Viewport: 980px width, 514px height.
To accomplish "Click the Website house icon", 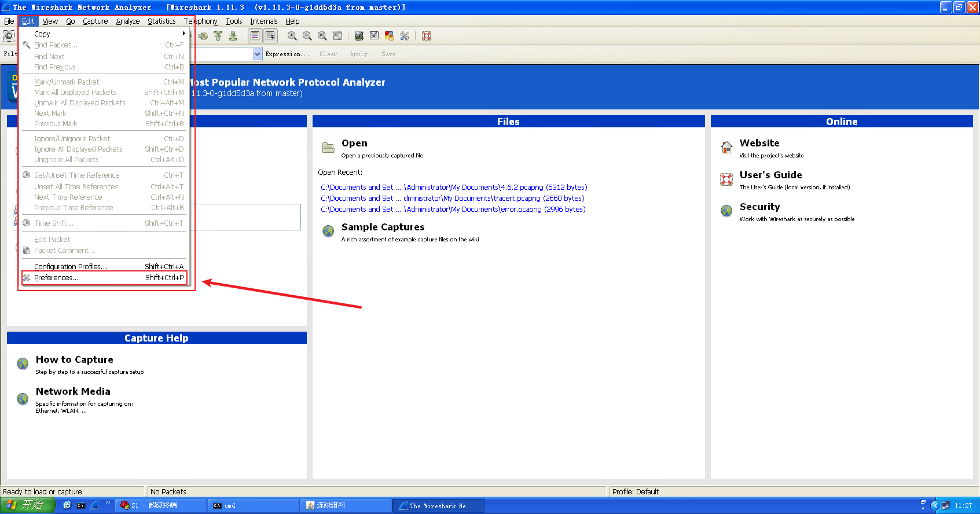I will (726, 148).
